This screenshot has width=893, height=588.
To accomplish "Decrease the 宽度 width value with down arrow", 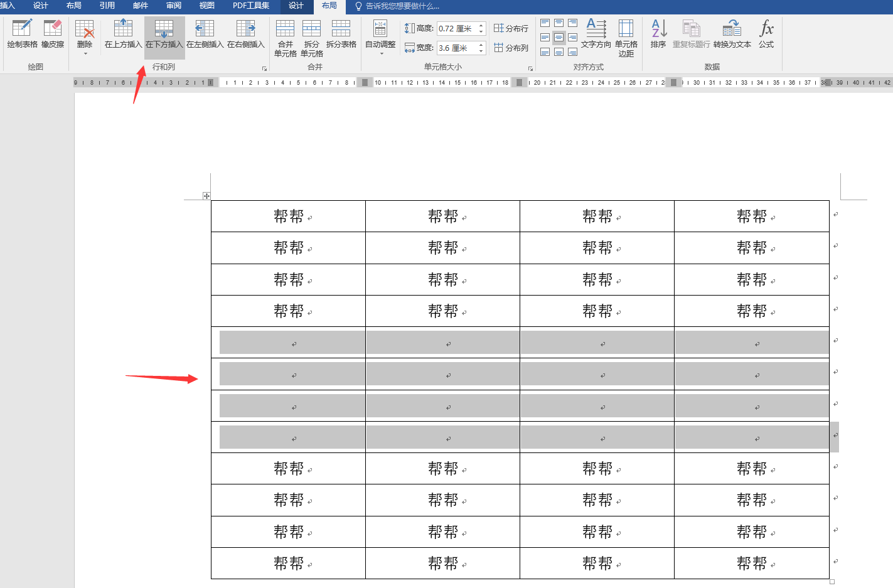I will (x=481, y=51).
